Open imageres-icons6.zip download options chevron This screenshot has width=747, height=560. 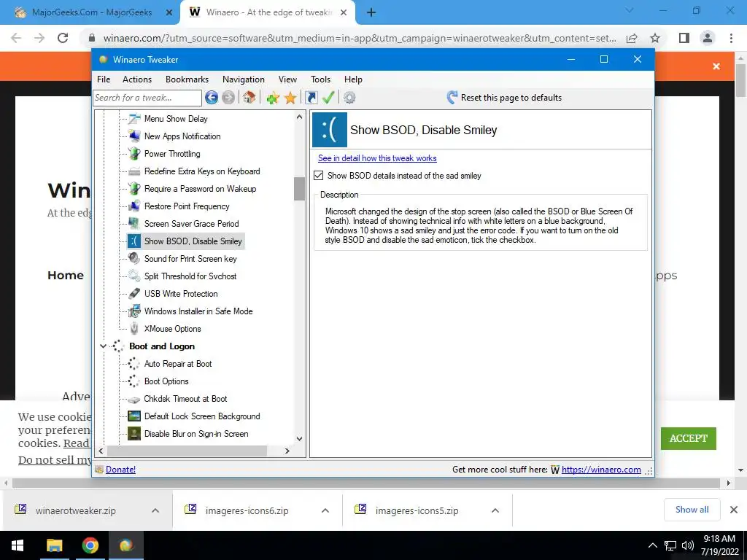pyautogui.click(x=325, y=510)
